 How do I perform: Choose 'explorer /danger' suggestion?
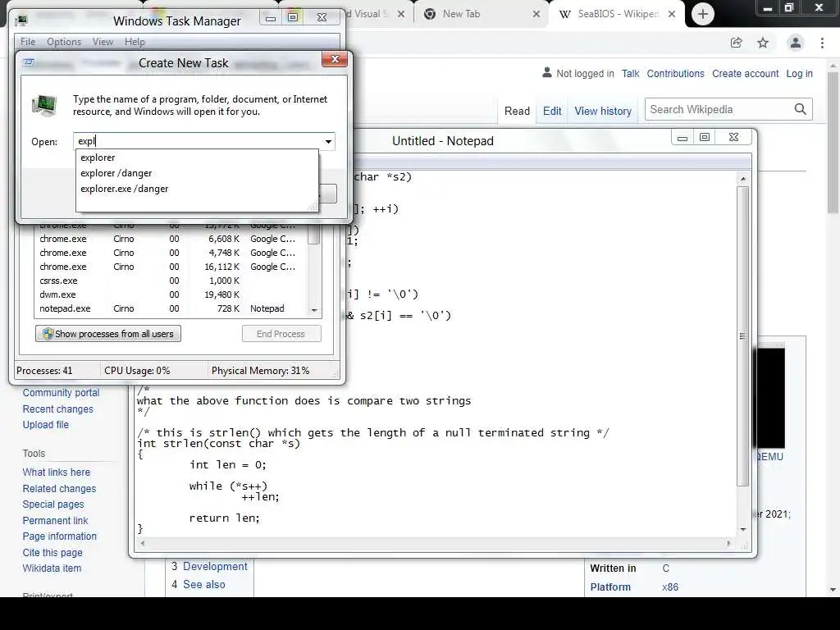pos(197,173)
